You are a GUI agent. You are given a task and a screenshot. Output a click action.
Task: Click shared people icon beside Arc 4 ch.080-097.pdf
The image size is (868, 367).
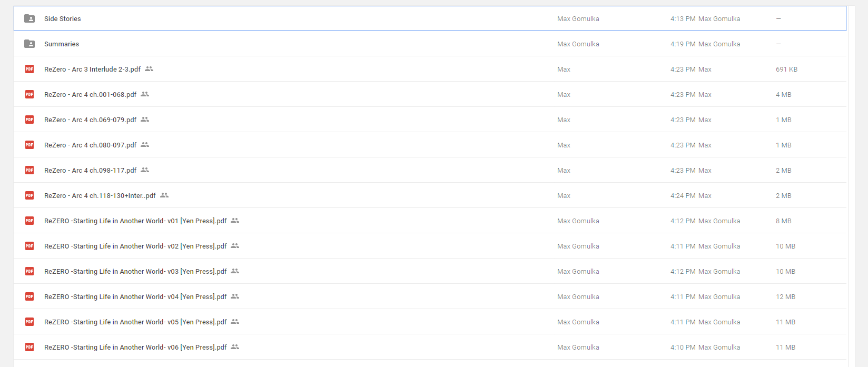(145, 145)
